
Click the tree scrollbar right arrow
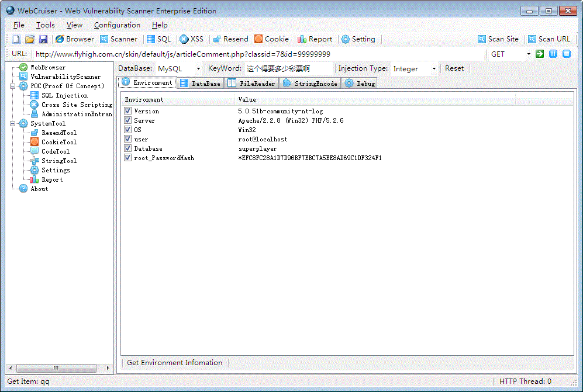click(108, 368)
